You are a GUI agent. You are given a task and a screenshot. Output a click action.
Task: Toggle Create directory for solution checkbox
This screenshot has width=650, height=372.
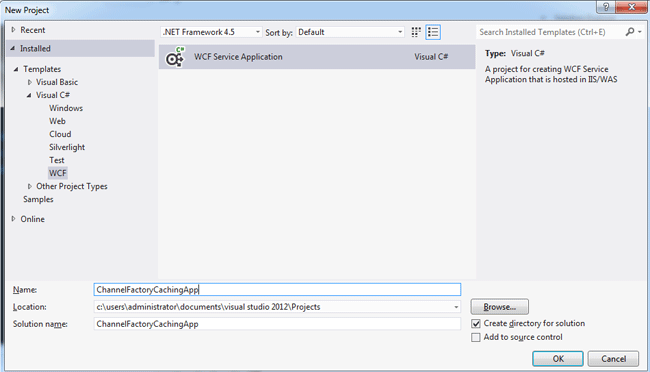click(475, 323)
